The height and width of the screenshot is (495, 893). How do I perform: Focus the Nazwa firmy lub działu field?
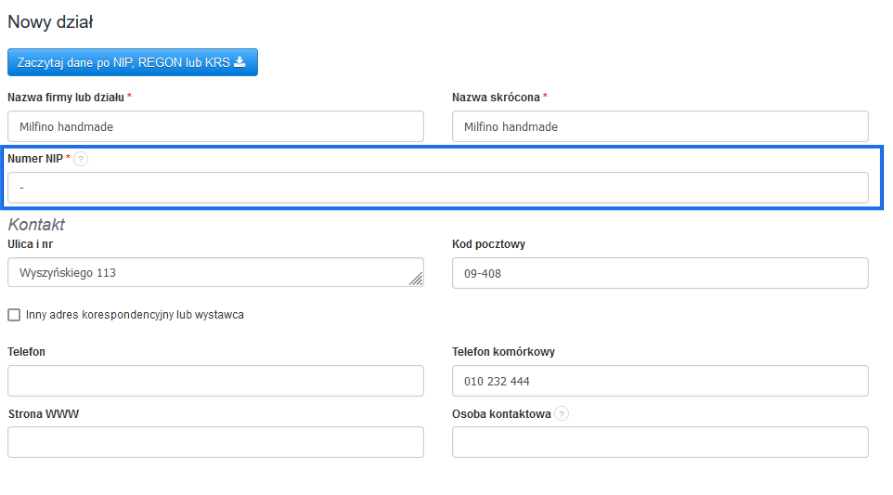pyautogui.click(x=215, y=127)
